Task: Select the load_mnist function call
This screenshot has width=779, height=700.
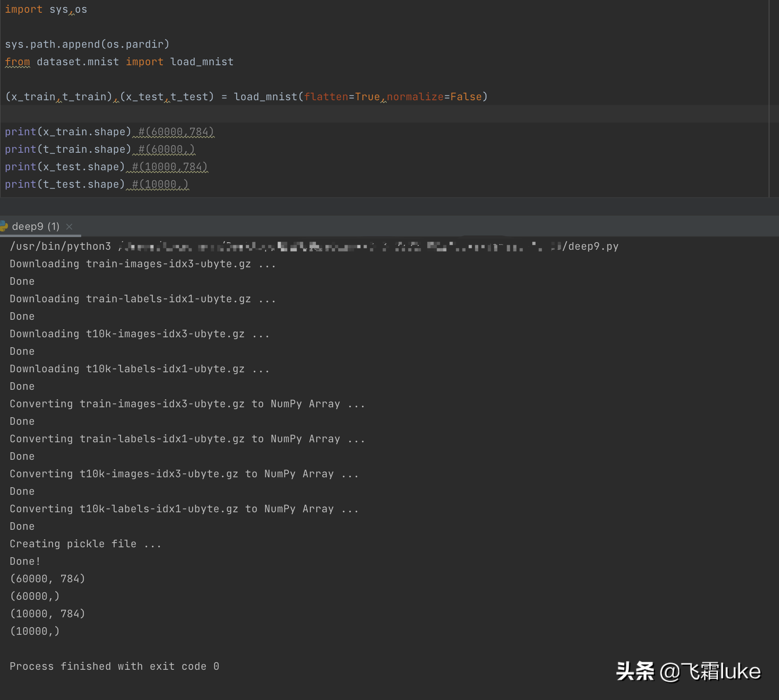Action: [x=358, y=97]
